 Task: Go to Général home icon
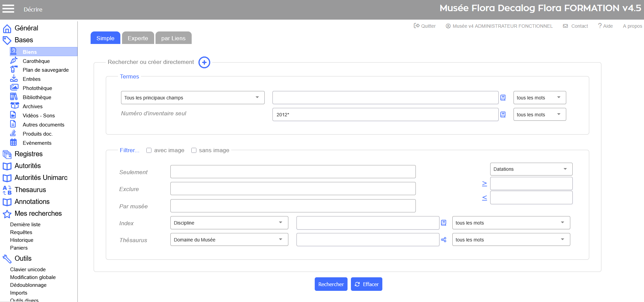[7, 28]
